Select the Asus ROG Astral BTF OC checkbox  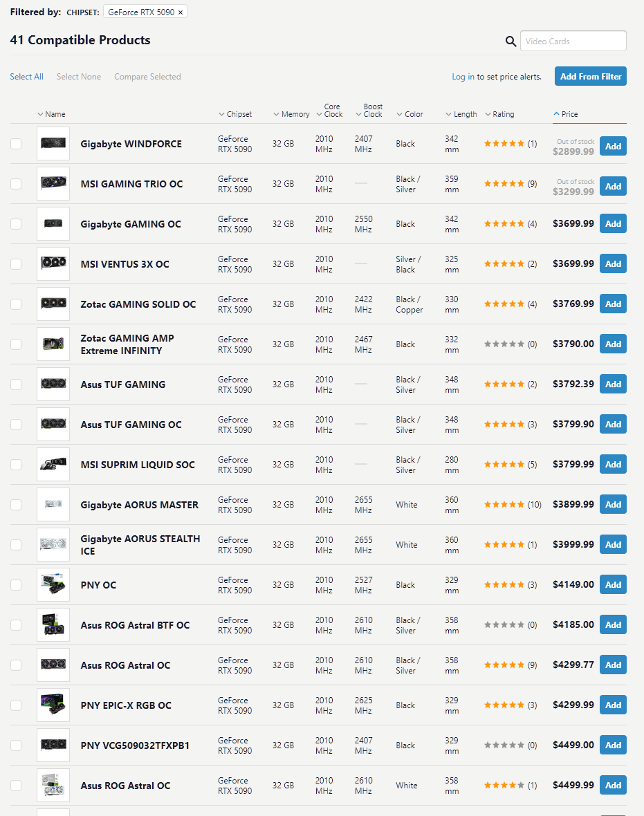[16, 625]
